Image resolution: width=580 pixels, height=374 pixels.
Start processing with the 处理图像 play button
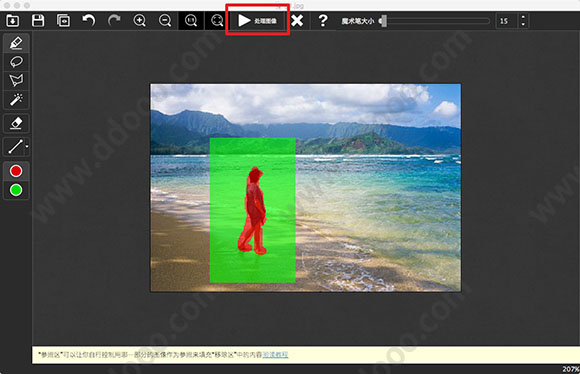pyautogui.click(x=257, y=21)
